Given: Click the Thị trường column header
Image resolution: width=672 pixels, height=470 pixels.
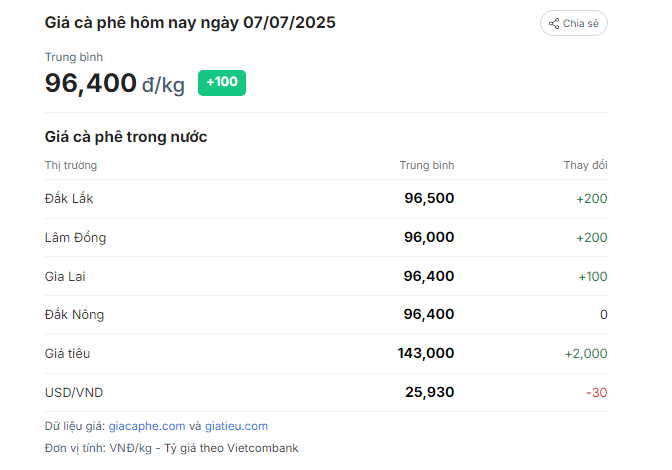Looking at the screenshot, I should pyautogui.click(x=71, y=165).
